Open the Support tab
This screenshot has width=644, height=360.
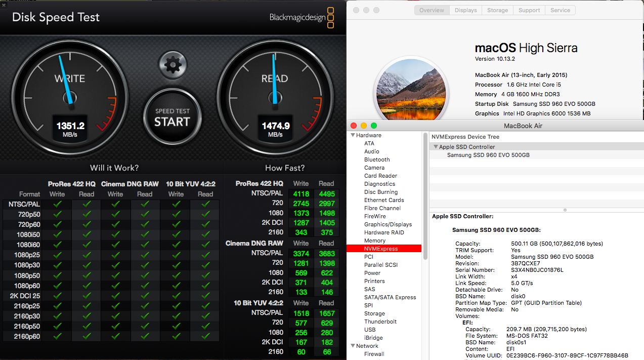(529, 10)
